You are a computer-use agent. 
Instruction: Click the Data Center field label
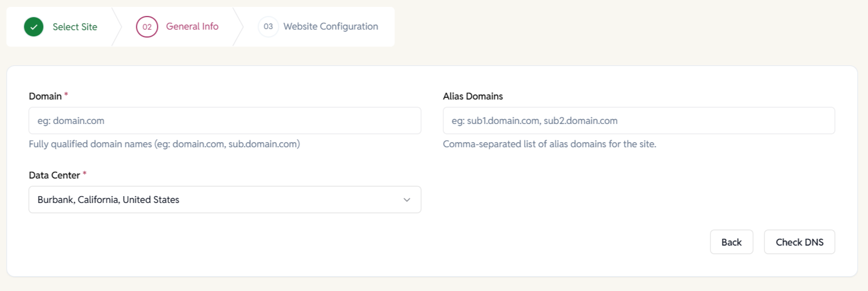coord(54,175)
